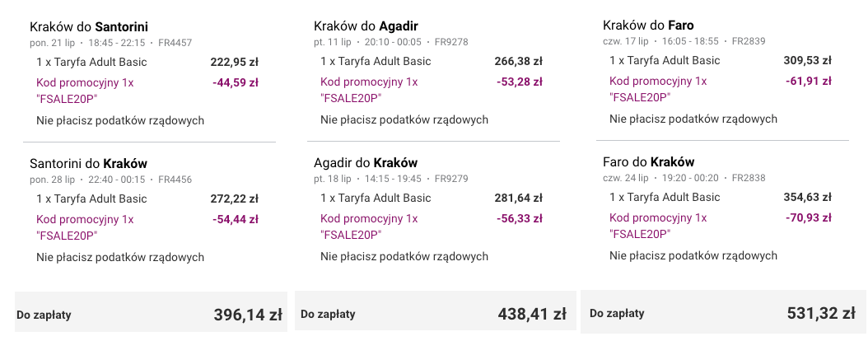Click the -70,93 zł promo discount
868x341 pixels.
pyautogui.click(x=808, y=218)
